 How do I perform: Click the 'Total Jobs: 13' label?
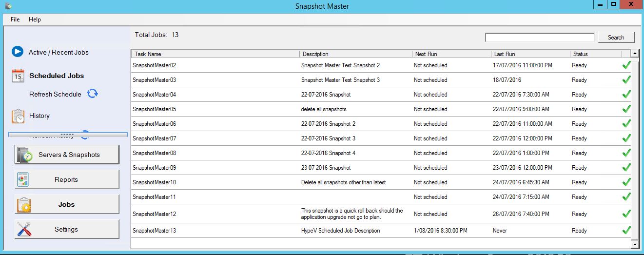click(156, 35)
